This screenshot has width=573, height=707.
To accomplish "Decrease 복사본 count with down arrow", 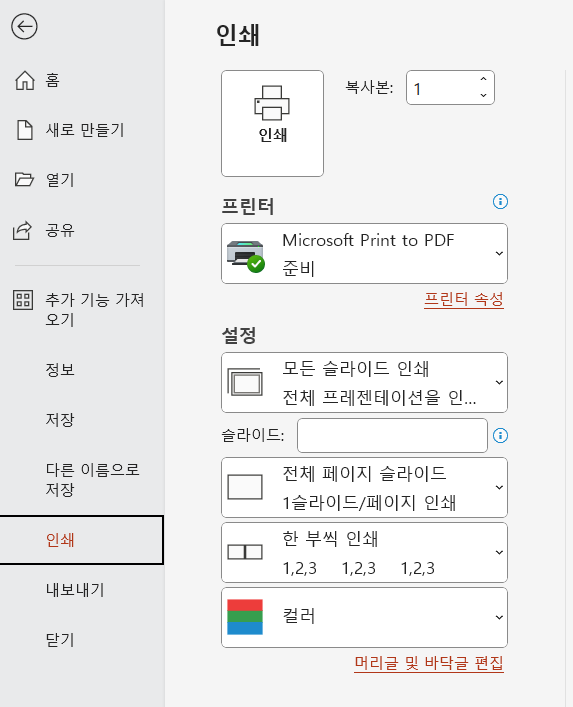I will click(x=483, y=95).
